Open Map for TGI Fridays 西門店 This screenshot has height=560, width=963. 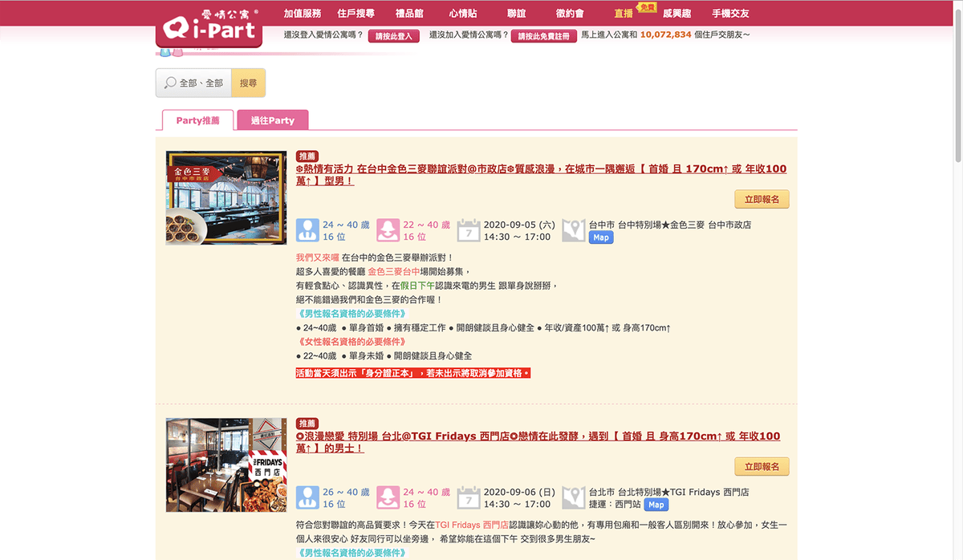tap(656, 505)
